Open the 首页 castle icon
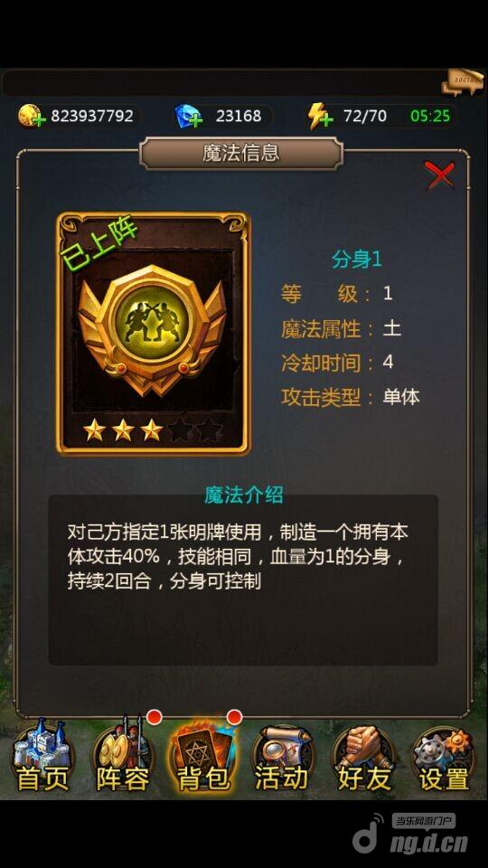Screen dimensions: 488x868 [x=42, y=755]
